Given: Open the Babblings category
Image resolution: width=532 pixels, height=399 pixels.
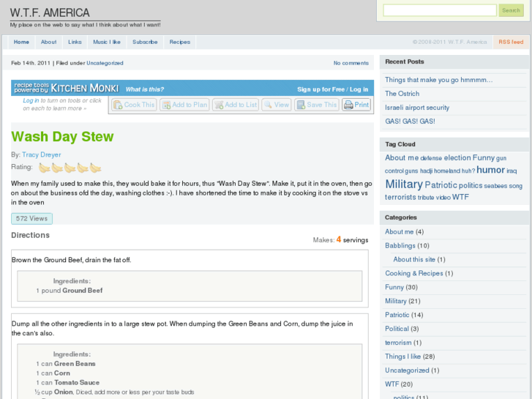Looking at the screenshot, I should coord(400,246).
